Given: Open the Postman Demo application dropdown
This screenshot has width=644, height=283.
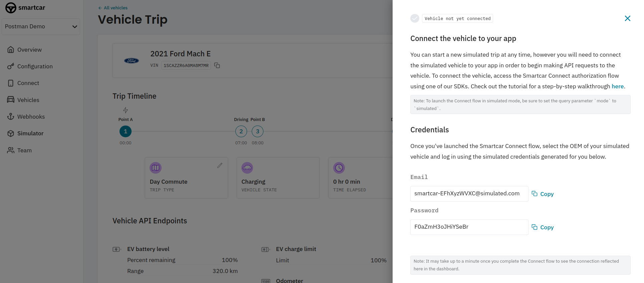Looking at the screenshot, I should (x=41, y=27).
